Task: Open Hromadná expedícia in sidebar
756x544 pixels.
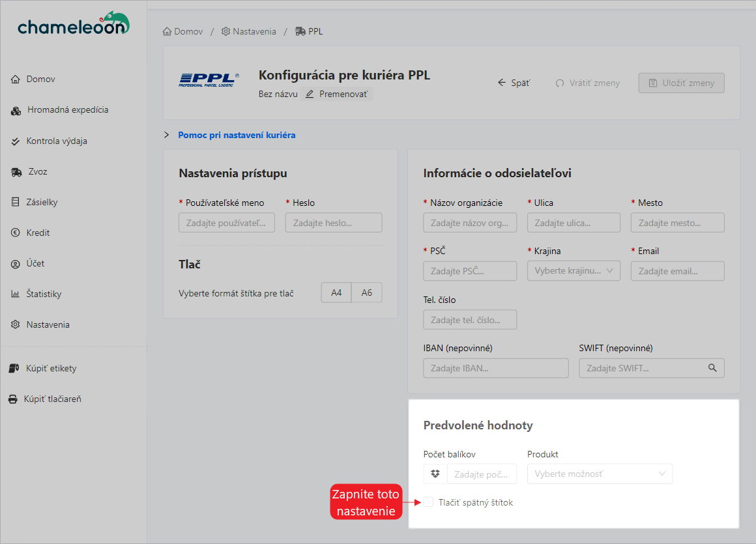Action: click(67, 110)
